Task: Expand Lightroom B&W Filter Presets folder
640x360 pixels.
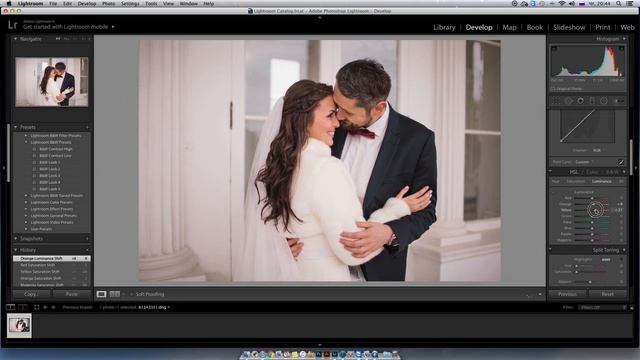Action: point(26,136)
